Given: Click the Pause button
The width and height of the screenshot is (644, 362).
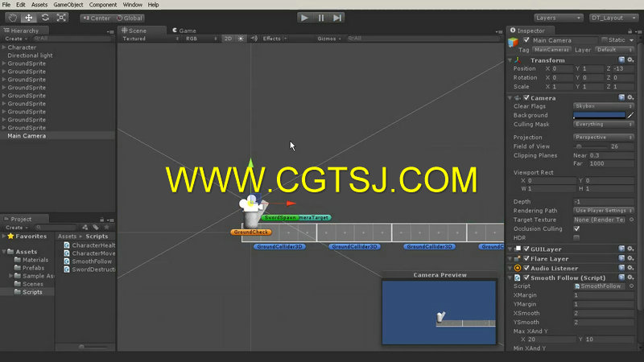Looking at the screenshot, I should [320, 18].
